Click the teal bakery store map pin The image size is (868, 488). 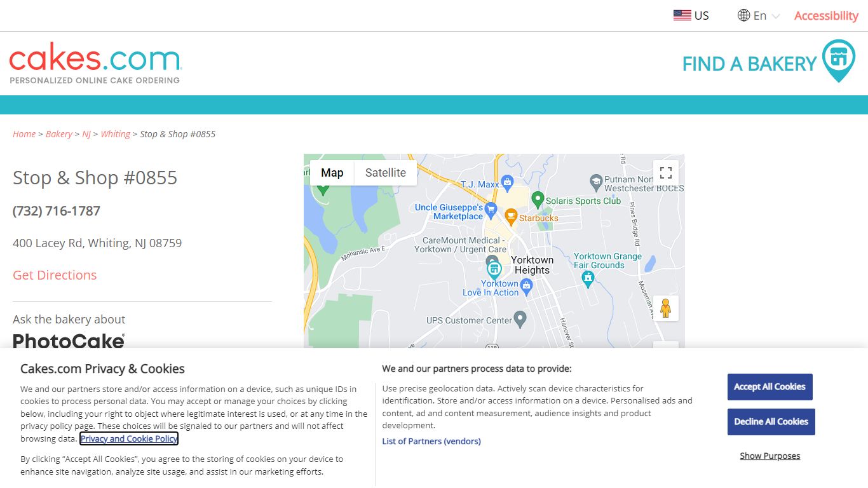click(494, 269)
